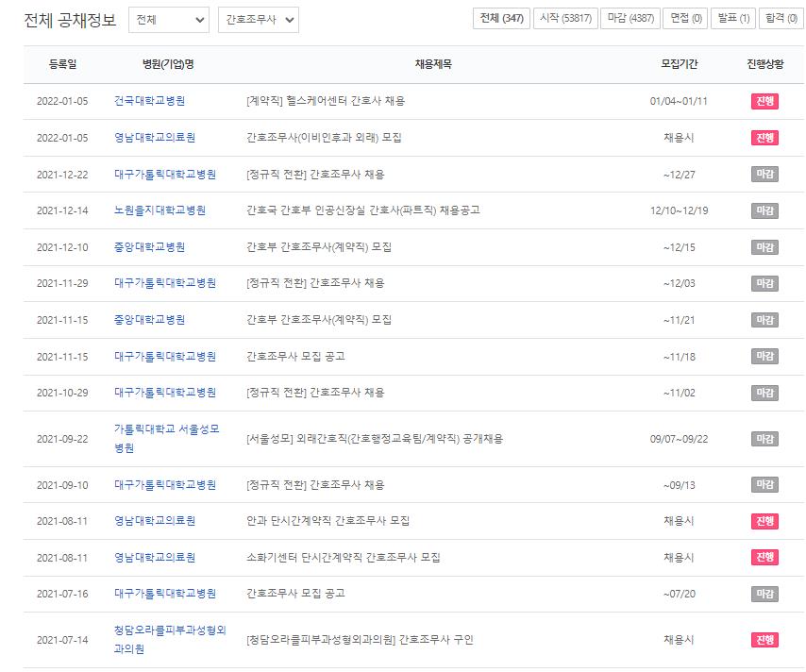Click the 모집기간 column header

coord(679,64)
